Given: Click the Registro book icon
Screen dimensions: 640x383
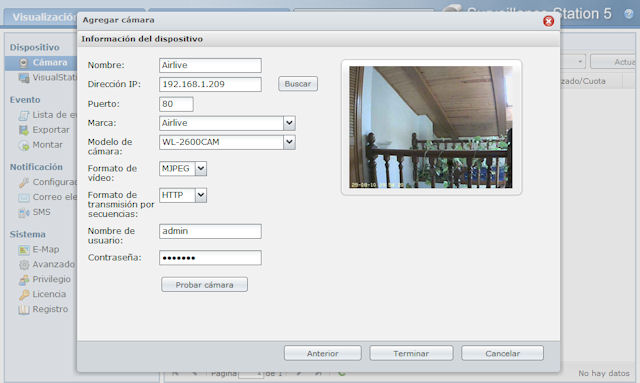Looking at the screenshot, I should point(24,310).
